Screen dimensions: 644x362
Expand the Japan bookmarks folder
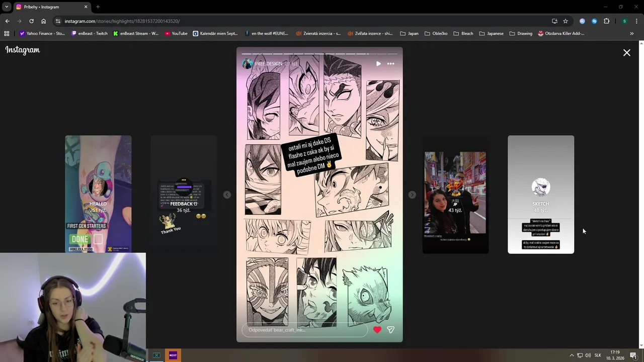pos(409,34)
